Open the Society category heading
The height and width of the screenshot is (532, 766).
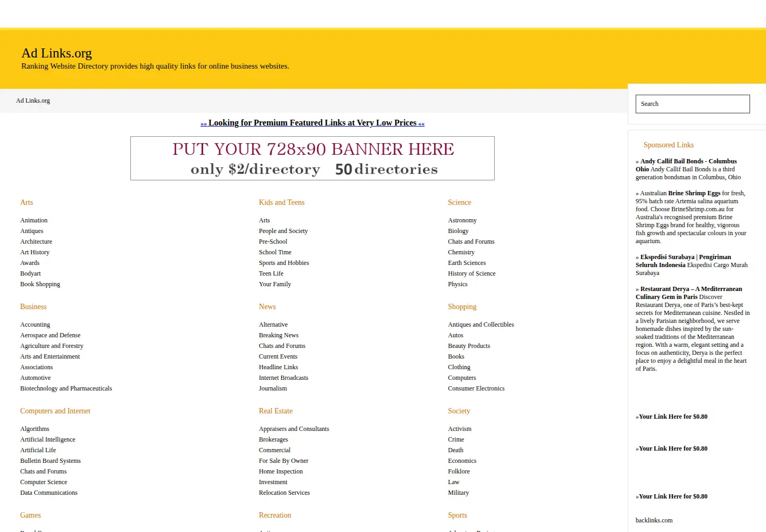pos(459,411)
